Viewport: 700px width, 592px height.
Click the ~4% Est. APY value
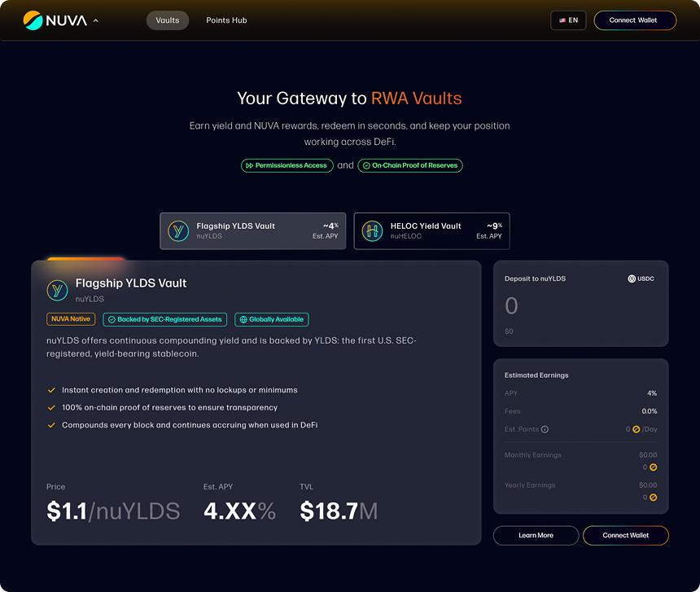coord(330,226)
